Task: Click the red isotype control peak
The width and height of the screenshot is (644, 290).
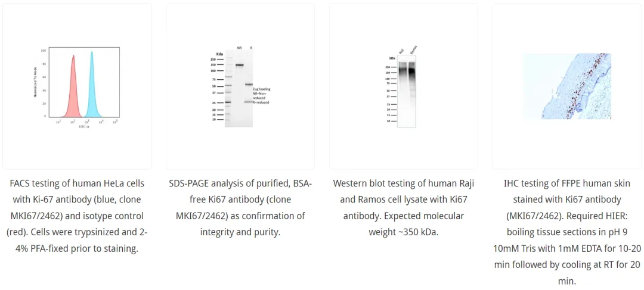Action: pyautogui.click(x=73, y=89)
